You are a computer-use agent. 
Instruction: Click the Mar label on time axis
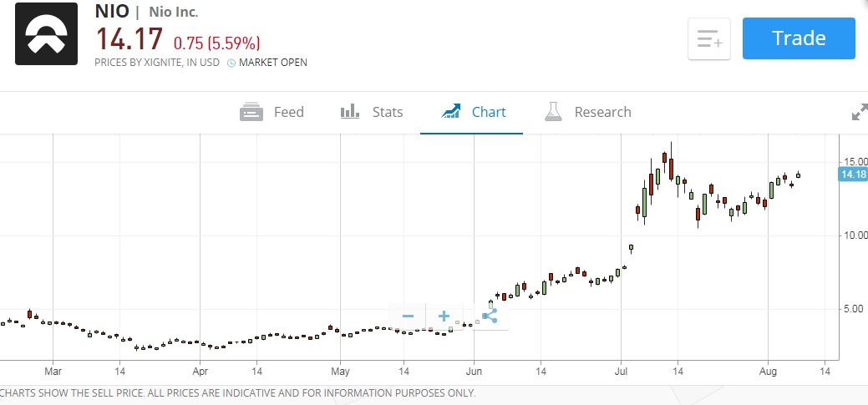tap(53, 371)
